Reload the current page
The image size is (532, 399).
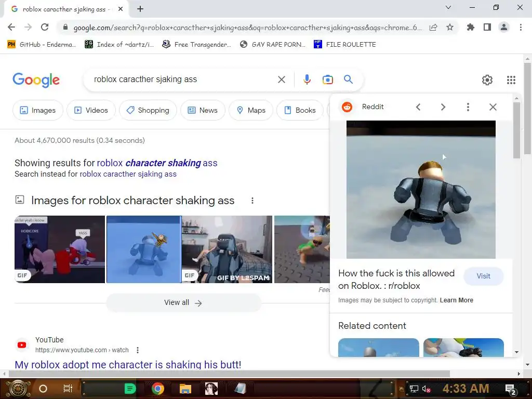[x=45, y=27]
